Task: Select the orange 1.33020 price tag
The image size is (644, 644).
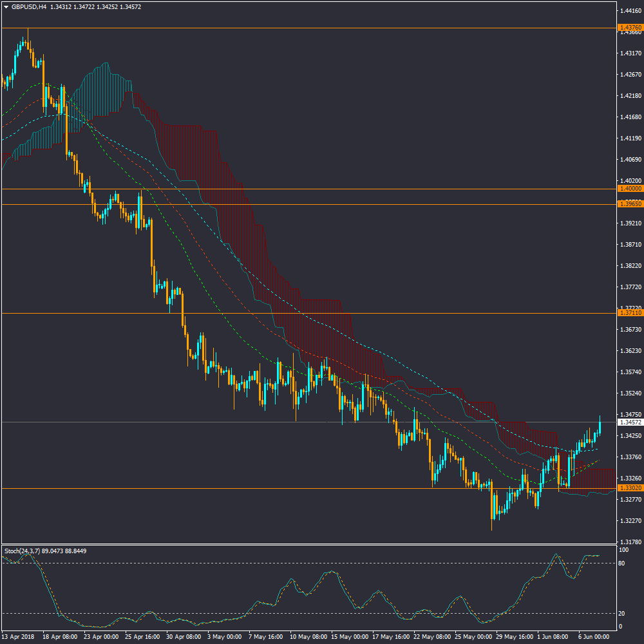Action: click(x=630, y=488)
